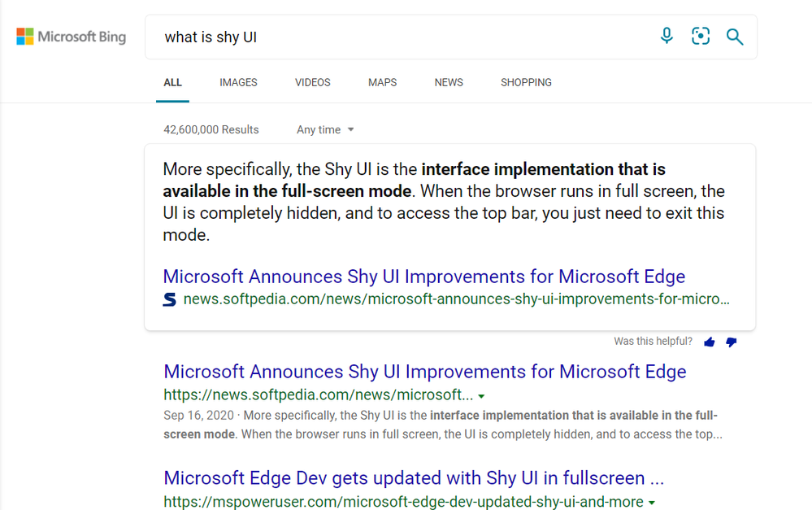Open the Any time filter dropdown
Viewport: 812px width, 510px height.
325,130
